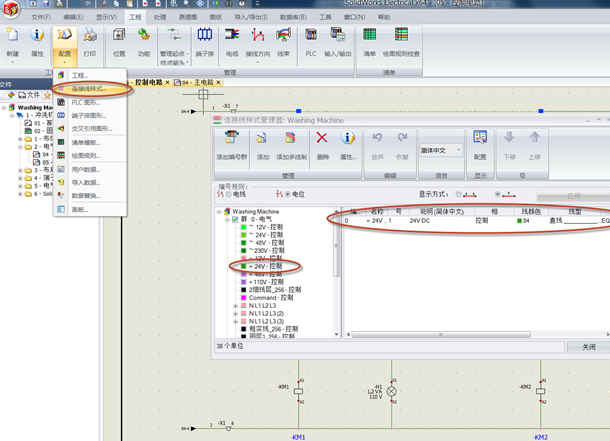Click the 关闭 close button in the manager

(589, 347)
